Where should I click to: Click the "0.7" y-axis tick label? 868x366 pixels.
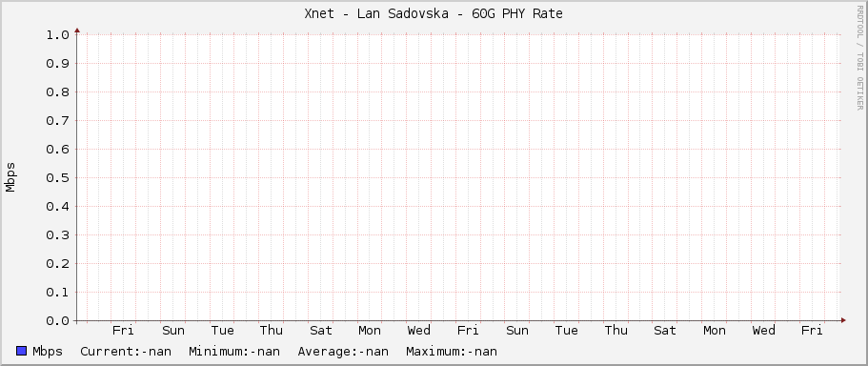click(57, 121)
